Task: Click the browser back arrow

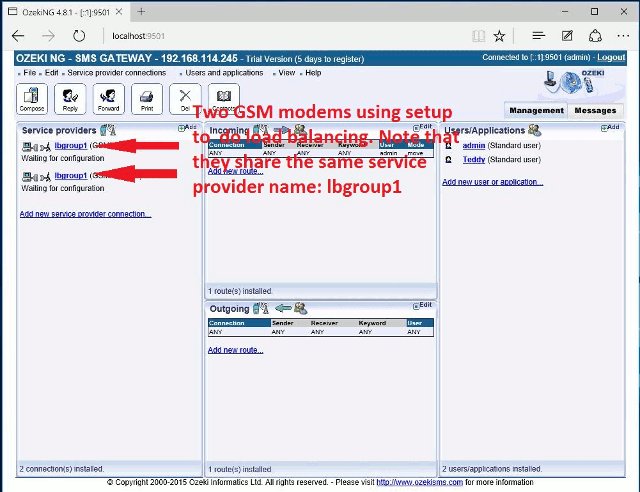Action: (18, 36)
